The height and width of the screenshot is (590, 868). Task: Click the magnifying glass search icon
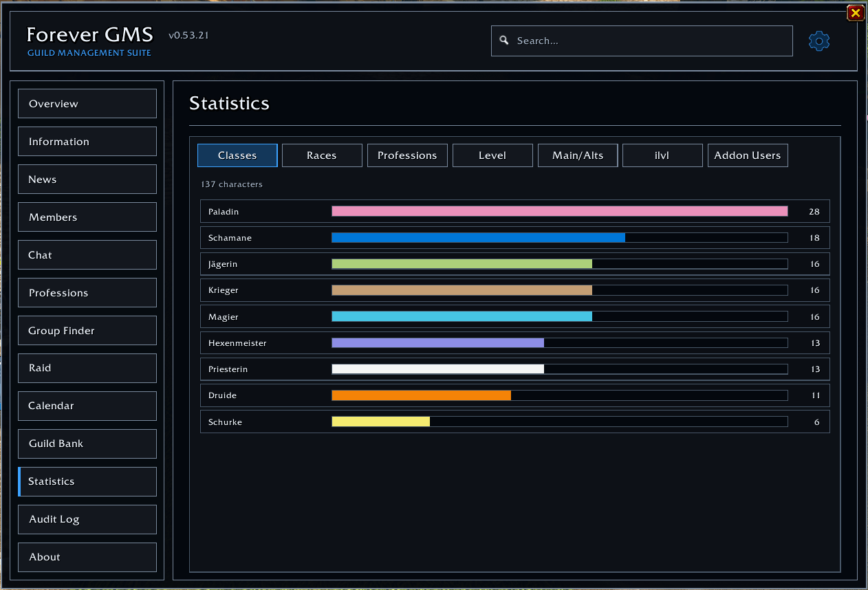(504, 41)
